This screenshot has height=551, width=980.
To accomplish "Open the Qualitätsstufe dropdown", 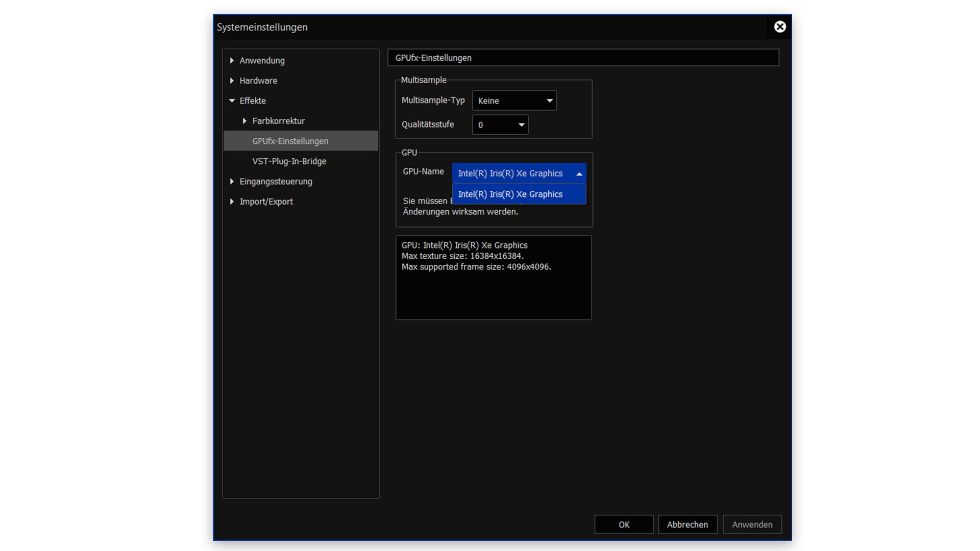I will coord(500,125).
